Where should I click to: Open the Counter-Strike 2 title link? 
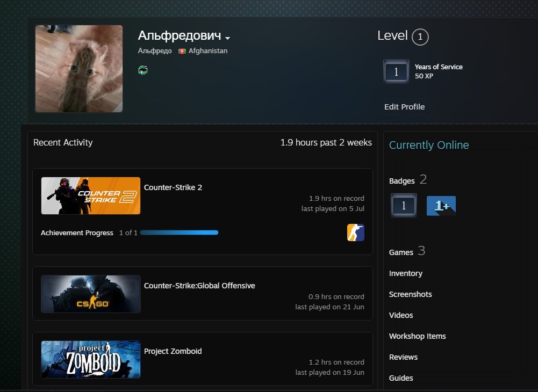pyautogui.click(x=173, y=187)
